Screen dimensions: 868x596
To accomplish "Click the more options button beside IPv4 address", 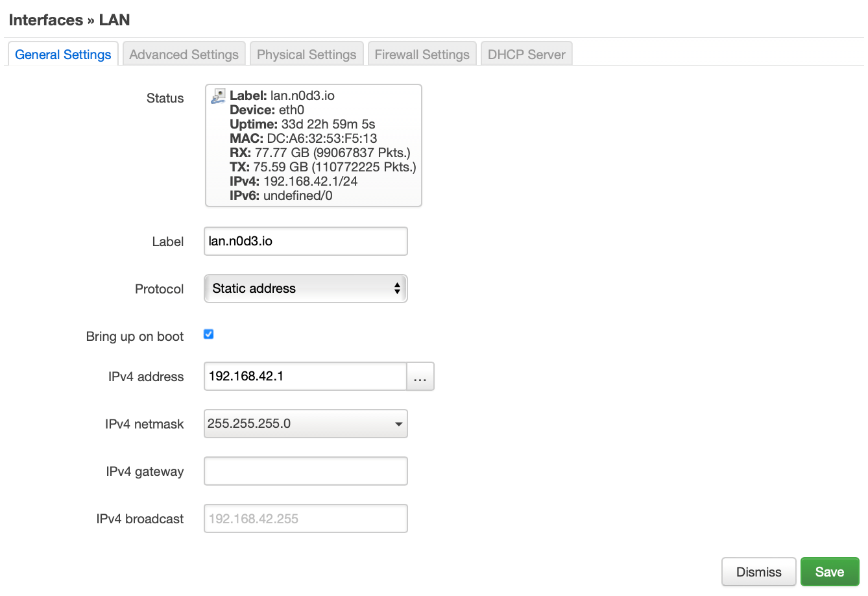I will click(x=420, y=376).
